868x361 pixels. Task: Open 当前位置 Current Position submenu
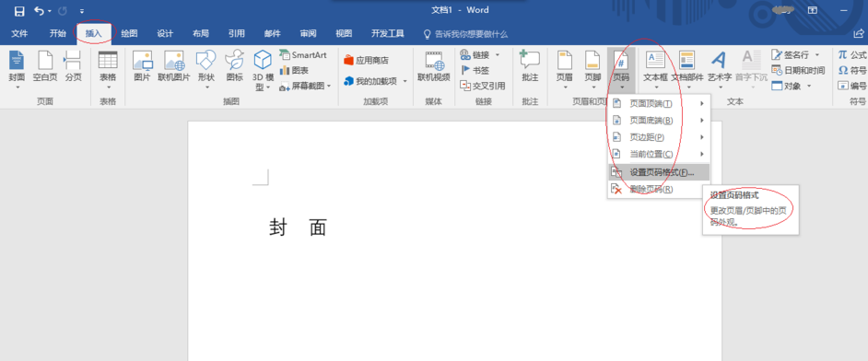point(658,154)
